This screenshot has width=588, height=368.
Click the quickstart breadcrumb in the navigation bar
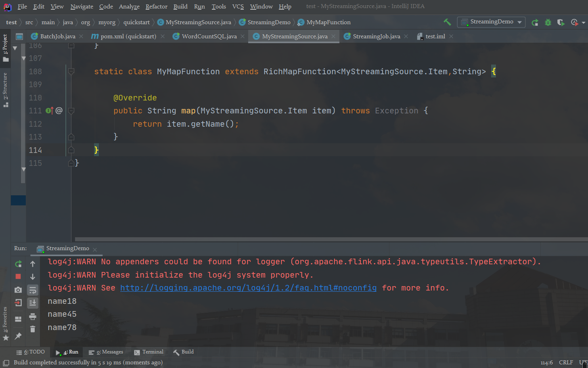[x=136, y=22]
